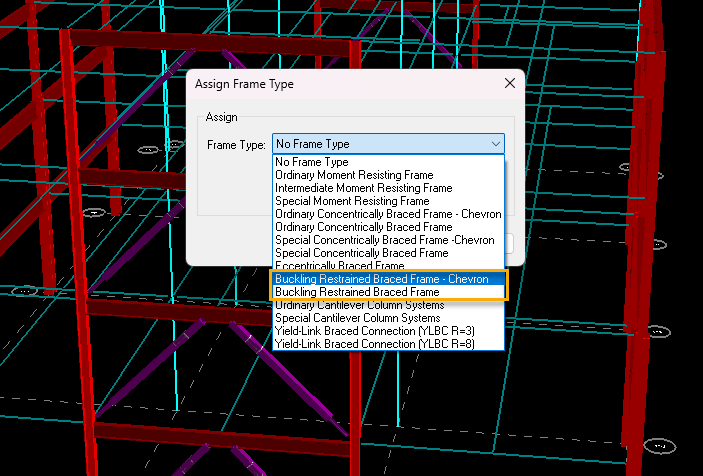This screenshot has height=476, width=703.
Task: Choose Ordinary Moment Resisting Frame option
Action: [354, 175]
